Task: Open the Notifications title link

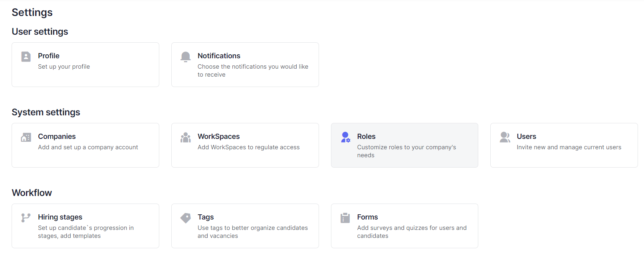Action: pos(219,56)
